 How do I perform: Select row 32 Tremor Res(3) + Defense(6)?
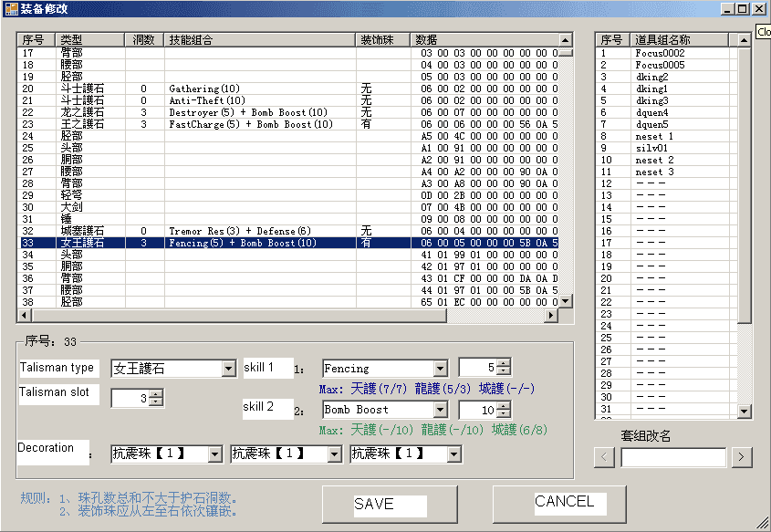pyautogui.click(x=287, y=231)
